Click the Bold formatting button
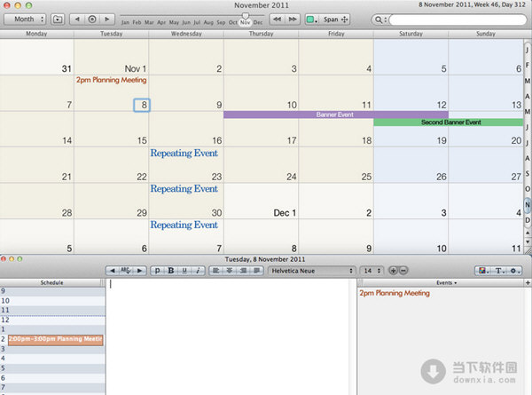This screenshot has width=532, height=395. [170, 270]
